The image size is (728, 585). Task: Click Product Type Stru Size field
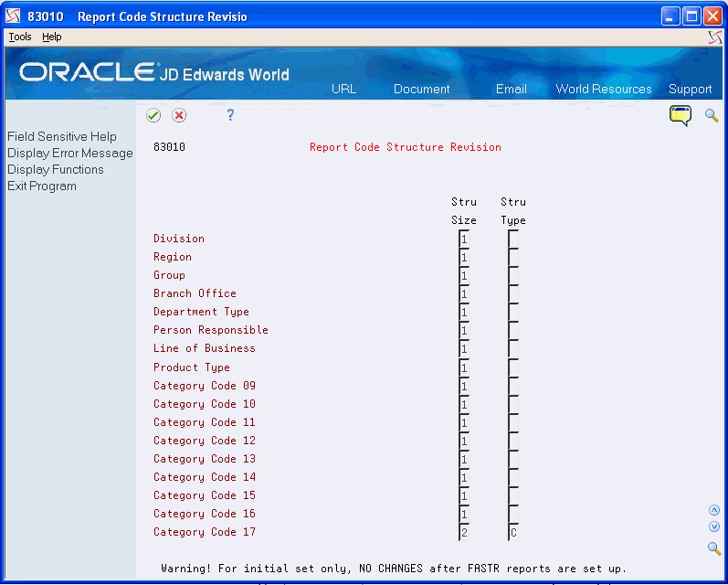[x=464, y=368]
